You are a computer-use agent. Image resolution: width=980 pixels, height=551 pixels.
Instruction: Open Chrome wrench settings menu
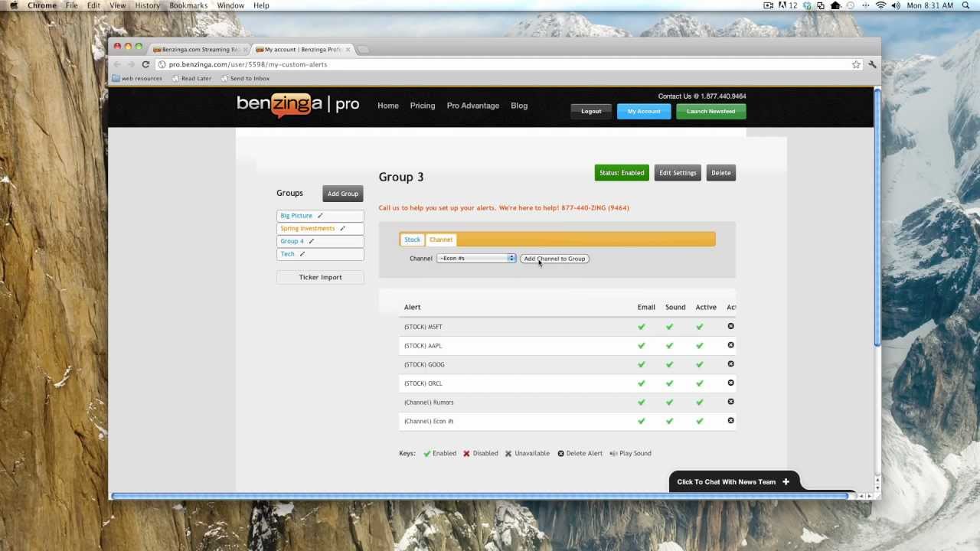[872, 64]
